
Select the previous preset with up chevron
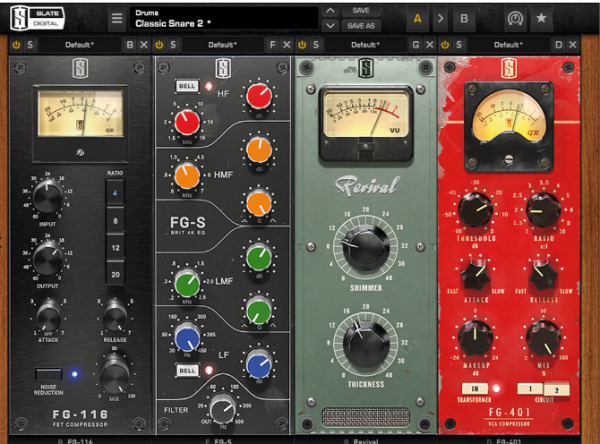click(331, 11)
